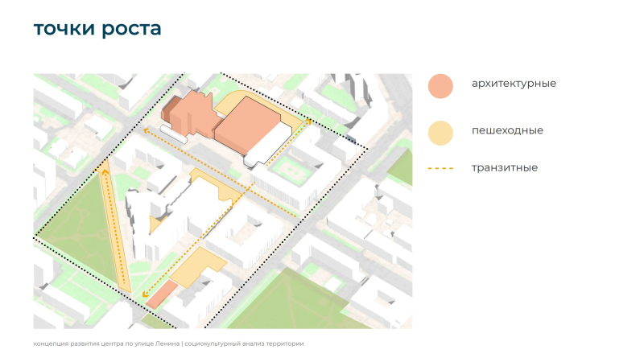Select the 'архитектурные' legend label

click(514, 84)
